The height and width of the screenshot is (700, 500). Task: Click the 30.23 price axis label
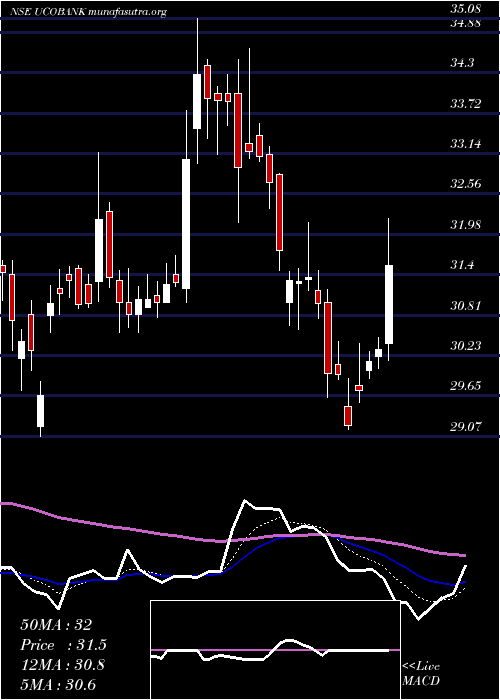466,346
